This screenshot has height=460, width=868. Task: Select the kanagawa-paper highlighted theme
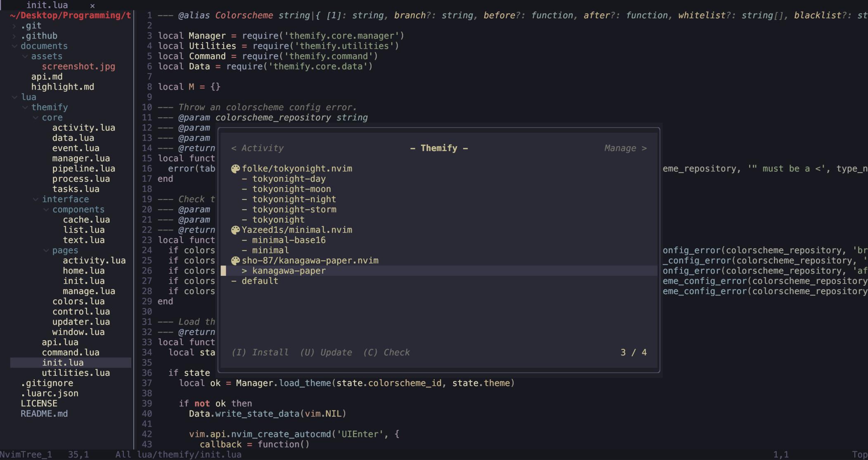click(289, 271)
